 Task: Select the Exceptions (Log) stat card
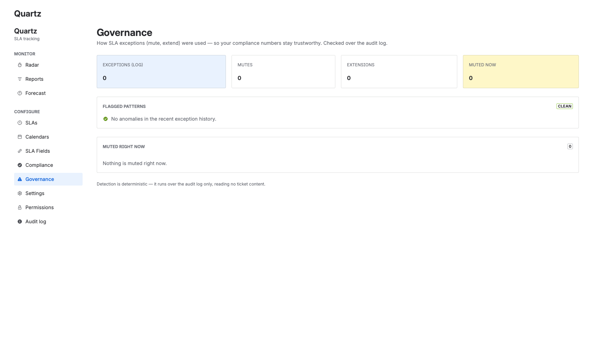click(x=161, y=72)
